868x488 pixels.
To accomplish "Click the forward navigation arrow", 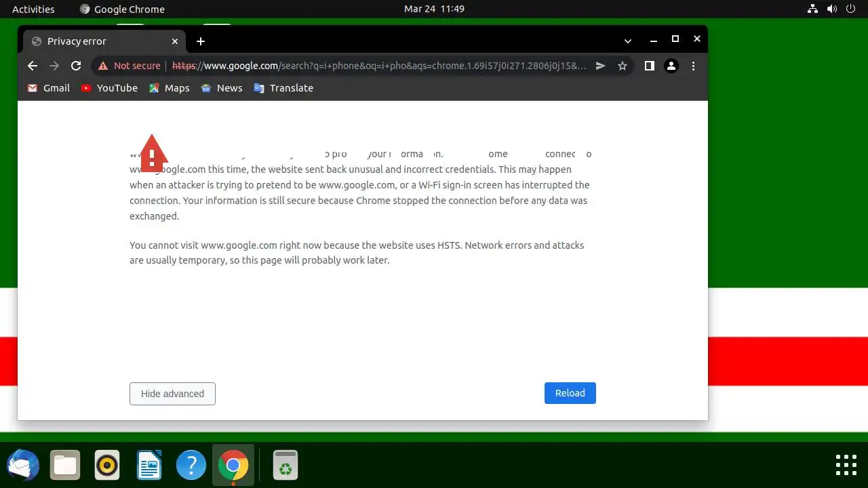I will [x=54, y=66].
